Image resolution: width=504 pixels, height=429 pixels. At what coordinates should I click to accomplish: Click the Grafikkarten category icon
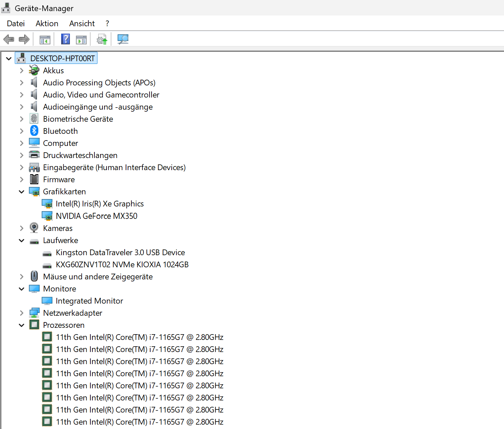point(34,192)
